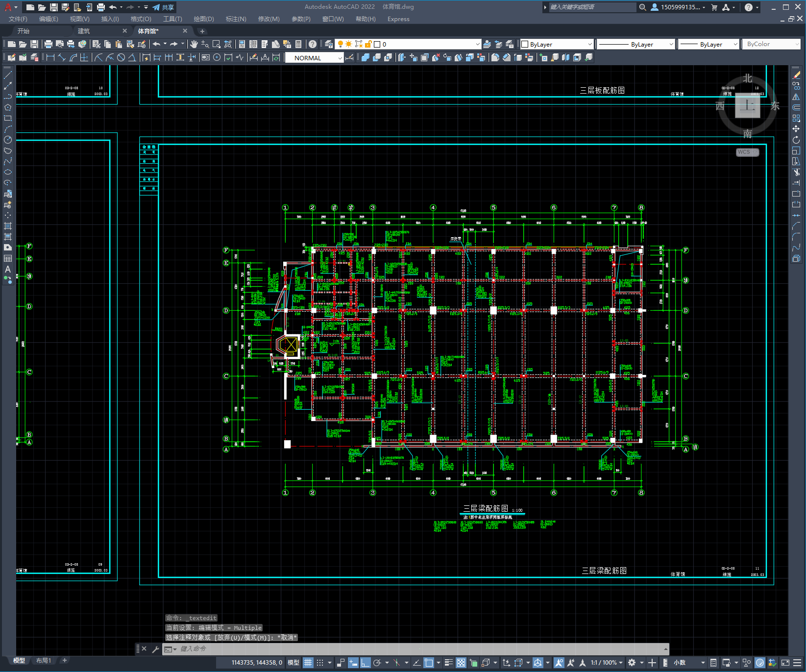This screenshot has height=672, width=806.
Task: Toggle annotation visibility in the status bar
Action: [x=559, y=663]
